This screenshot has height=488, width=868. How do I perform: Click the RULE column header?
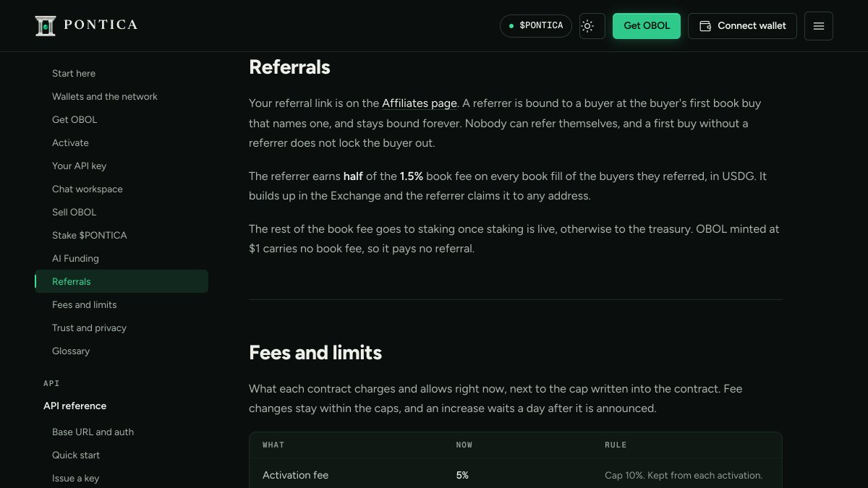[616, 445]
